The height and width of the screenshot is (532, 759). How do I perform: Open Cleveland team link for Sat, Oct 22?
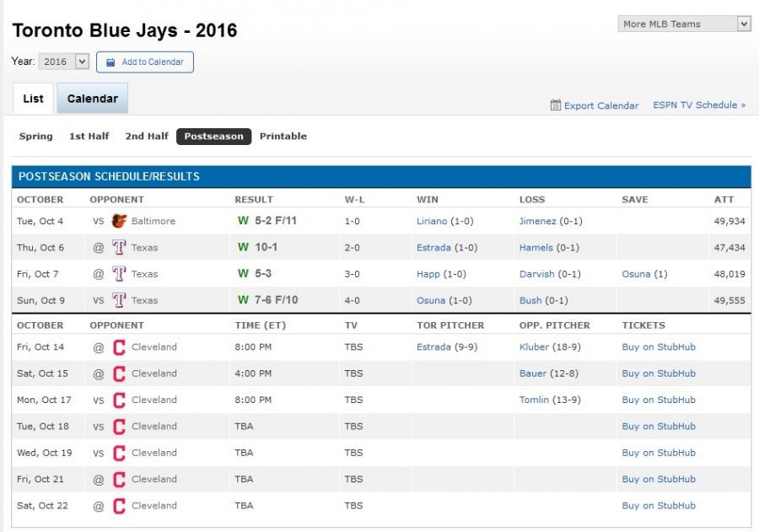[x=154, y=506]
